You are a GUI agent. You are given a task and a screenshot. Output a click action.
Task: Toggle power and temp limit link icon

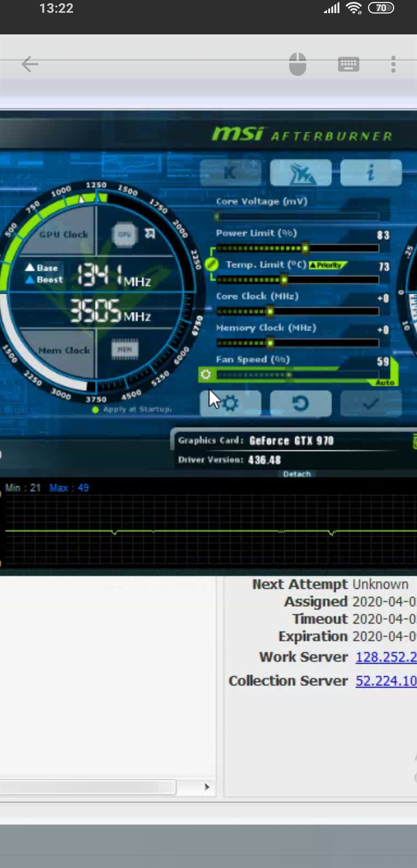tap(212, 264)
